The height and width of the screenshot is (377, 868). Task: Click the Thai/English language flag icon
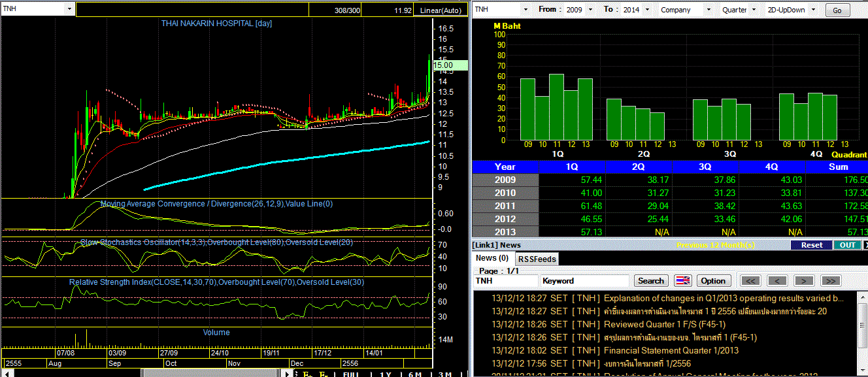point(683,281)
